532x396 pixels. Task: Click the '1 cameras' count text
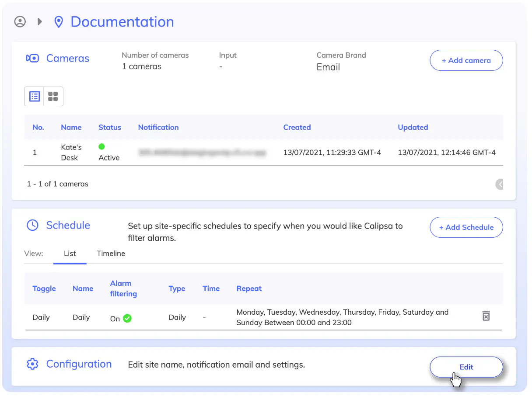(141, 66)
